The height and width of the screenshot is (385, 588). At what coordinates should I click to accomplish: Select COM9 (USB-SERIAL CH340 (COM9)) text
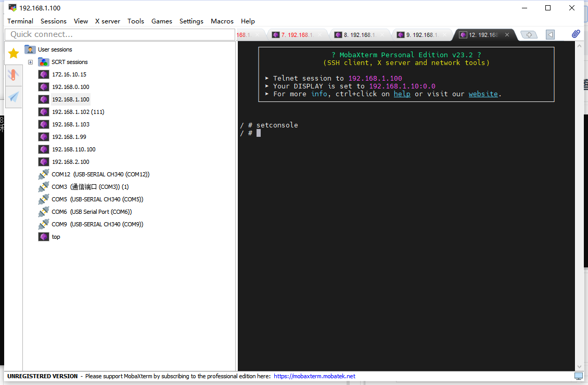[x=97, y=224]
